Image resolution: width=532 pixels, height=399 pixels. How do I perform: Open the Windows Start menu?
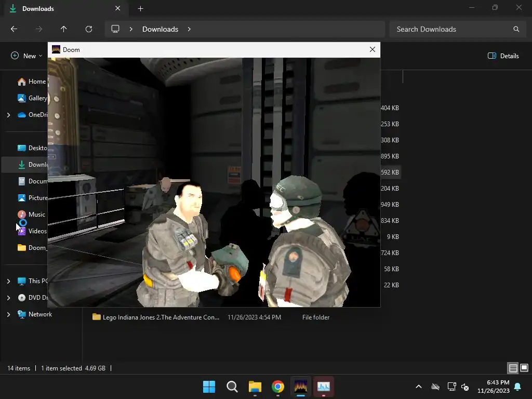209,387
